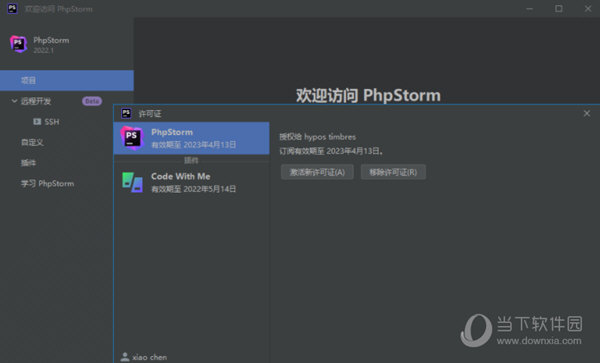Click the Code With Me plugin icon
The width and height of the screenshot is (600, 363).
pos(132,182)
